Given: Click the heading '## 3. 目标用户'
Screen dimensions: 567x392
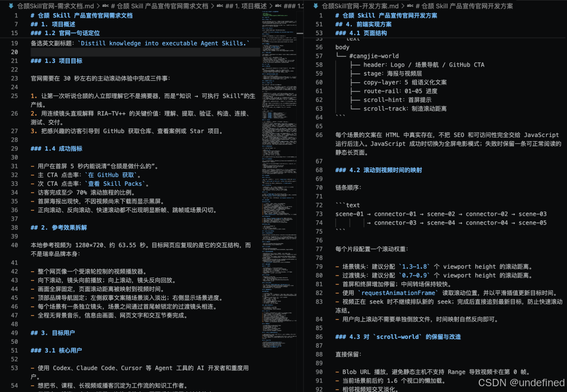Looking at the screenshot, I should tap(53, 333).
